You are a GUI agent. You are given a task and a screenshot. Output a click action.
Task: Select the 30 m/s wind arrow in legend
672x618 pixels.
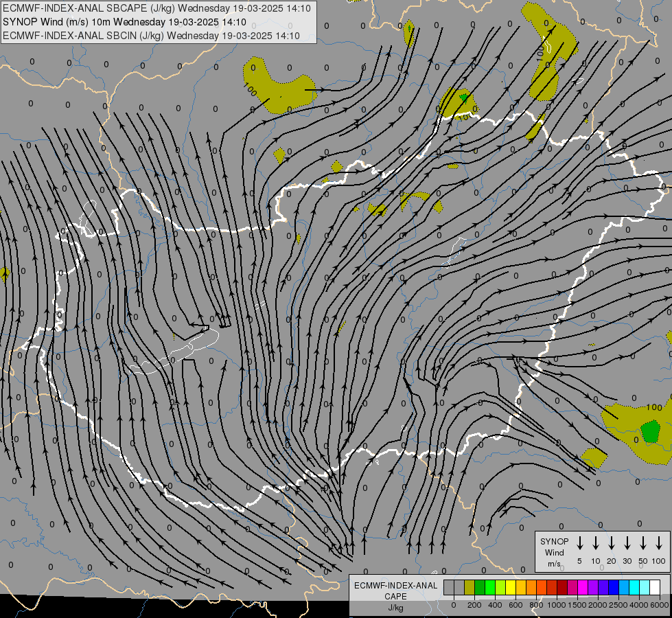pyautogui.click(x=627, y=543)
